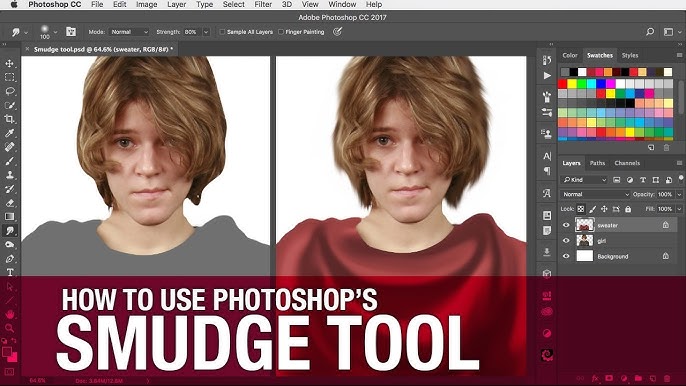Close the Smudge tool.psd document tab
686x386 pixels.
point(28,49)
